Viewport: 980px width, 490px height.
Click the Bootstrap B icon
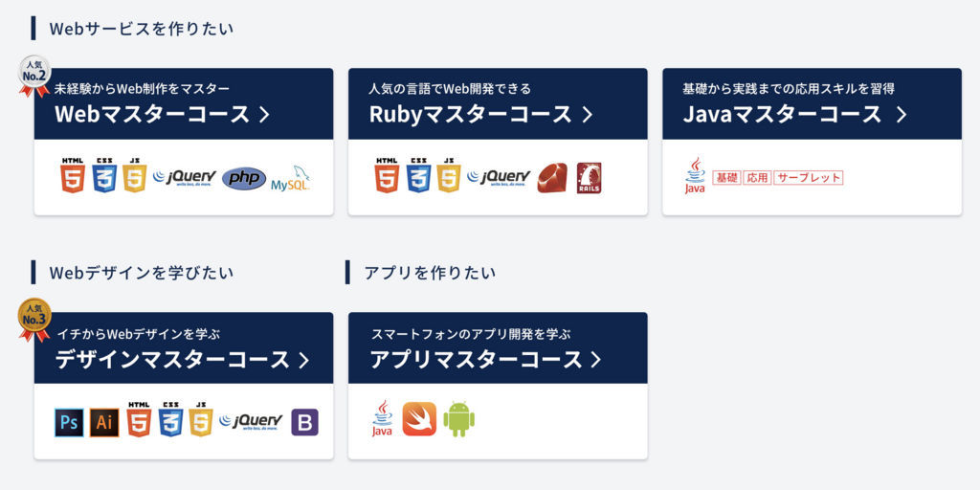coord(305,422)
